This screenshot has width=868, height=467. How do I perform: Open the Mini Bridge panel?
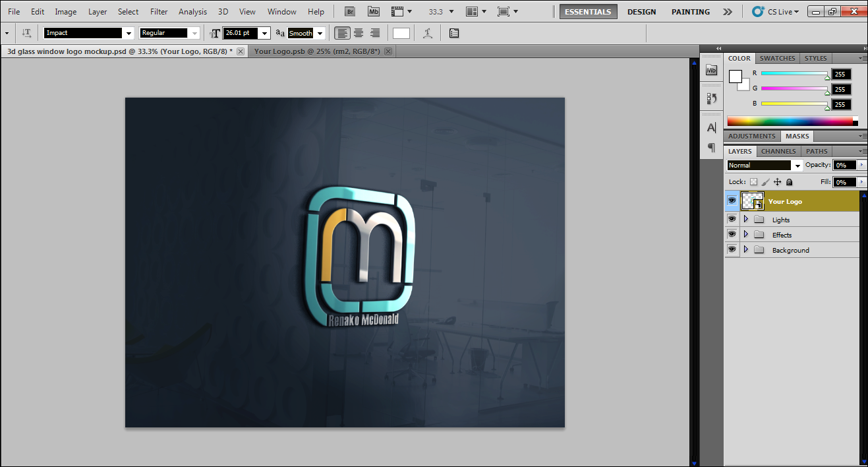[710, 69]
